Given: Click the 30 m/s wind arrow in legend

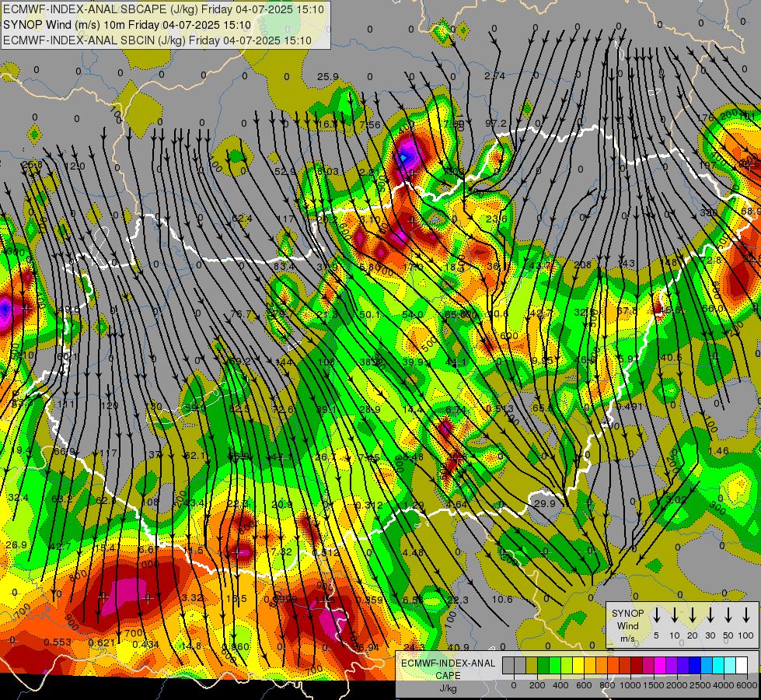Looking at the screenshot, I should click(710, 614).
